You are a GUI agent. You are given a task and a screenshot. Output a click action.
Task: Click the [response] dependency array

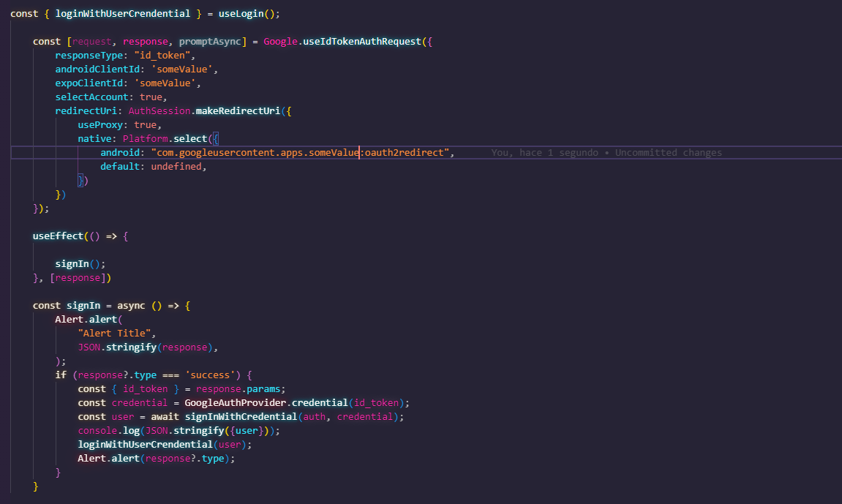click(x=80, y=277)
